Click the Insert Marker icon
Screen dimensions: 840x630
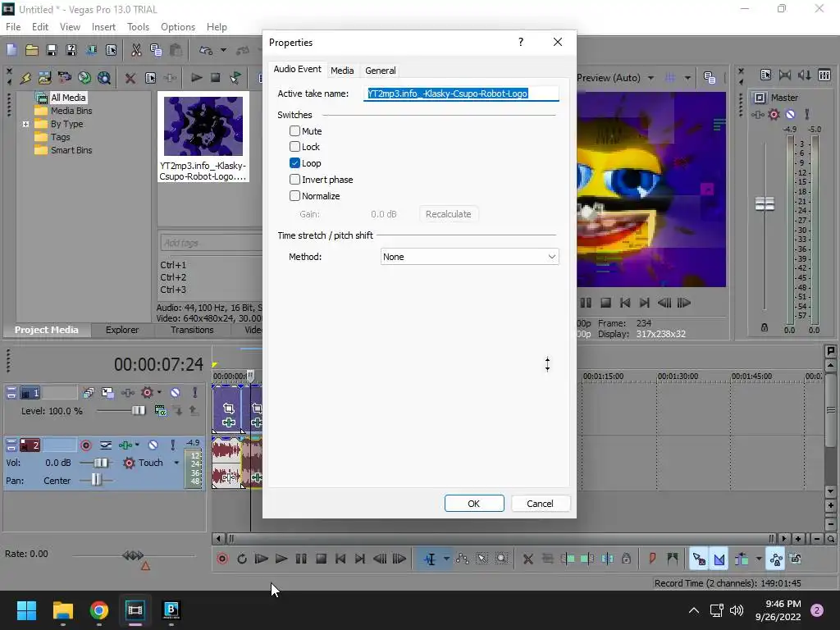pyautogui.click(x=652, y=559)
